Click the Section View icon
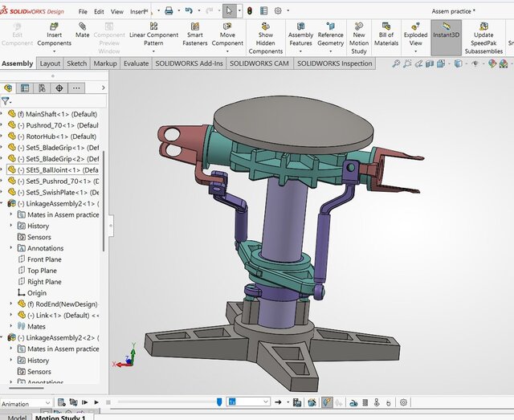This screenshot has height=420, width=514. coord(430,63)
